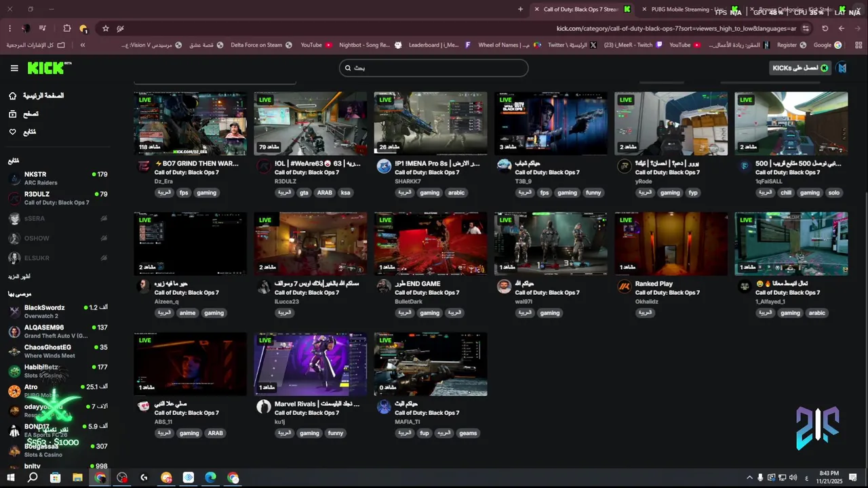The image size is (868, 488).
Task: Open Chrome three-dot menu
Action: pyautogui.click(x=9, y=28)
